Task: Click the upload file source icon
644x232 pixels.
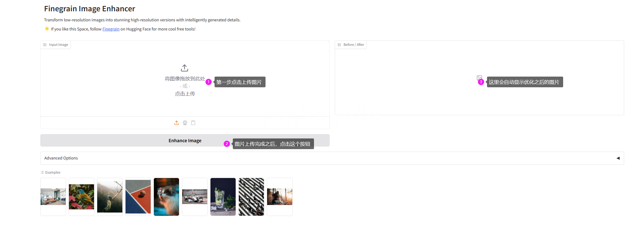Action: [176, 123]
